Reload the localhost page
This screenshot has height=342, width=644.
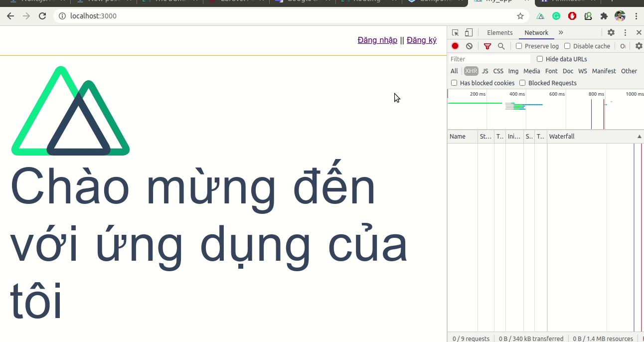tap(43, 16)
